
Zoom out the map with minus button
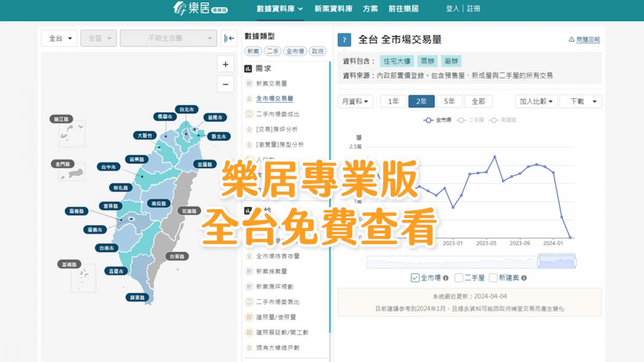click(x=225, y=84)
